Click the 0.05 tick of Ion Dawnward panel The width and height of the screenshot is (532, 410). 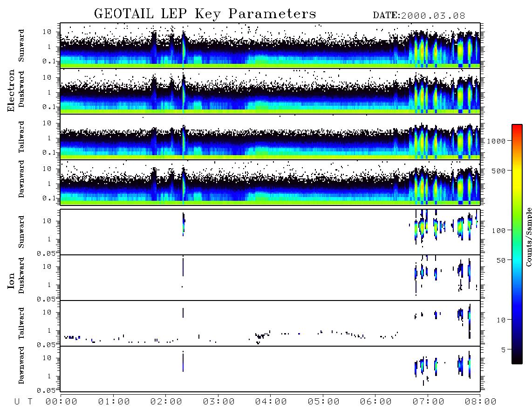[x=47, y=390]
